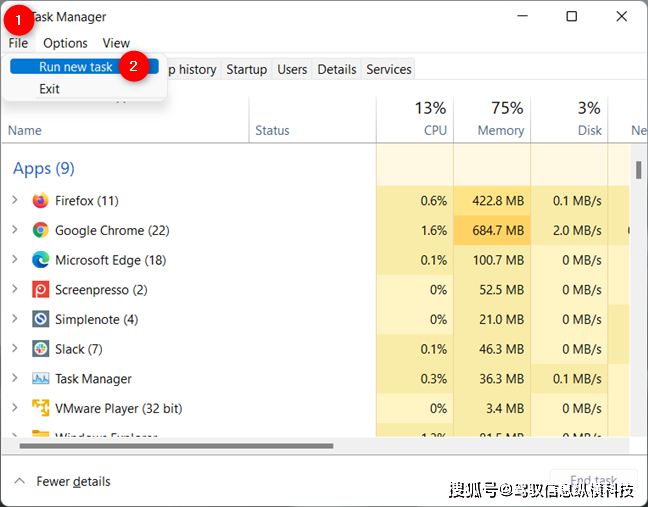
Task: Expand the Task Manager process row
Action: click(x=15, y=378)
